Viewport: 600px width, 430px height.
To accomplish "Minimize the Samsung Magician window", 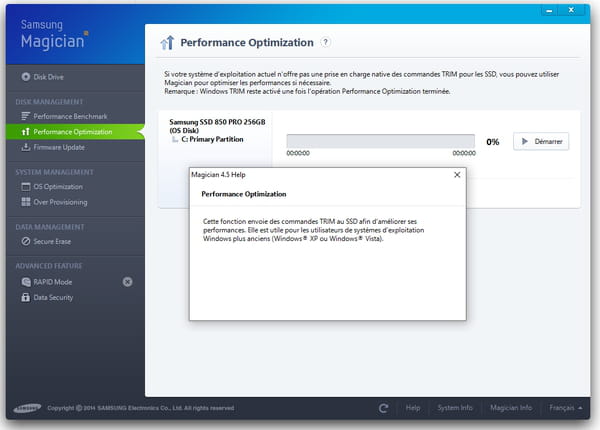I will click(x=549, y=11).
